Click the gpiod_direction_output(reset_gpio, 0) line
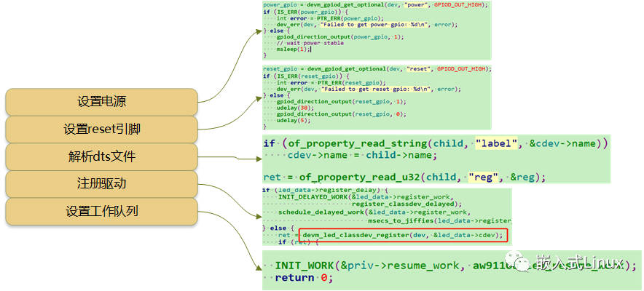 coord(341,114)
